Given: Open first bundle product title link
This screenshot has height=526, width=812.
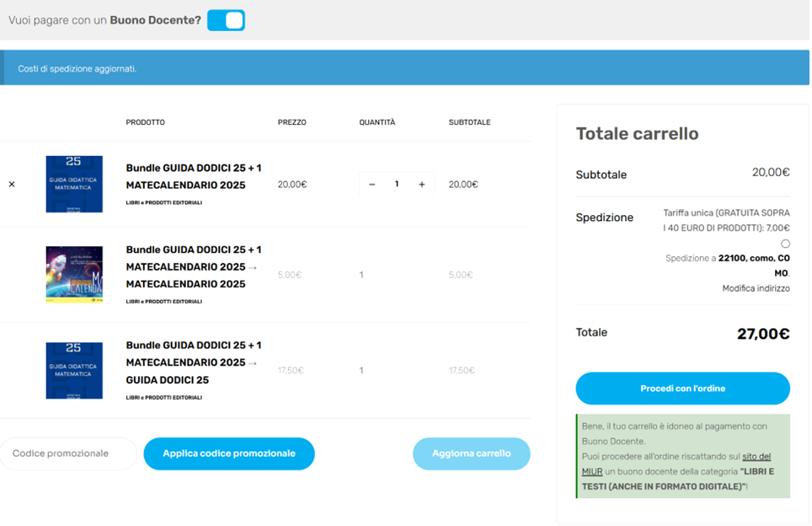Looking at the screenshot, I should [194, 176].
